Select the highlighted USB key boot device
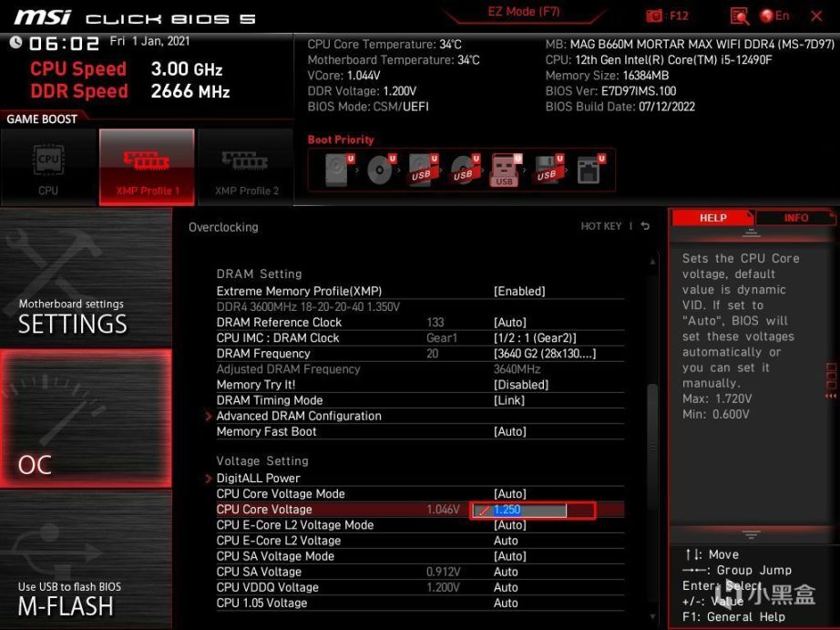Viewport: 840px width, 630px height. pos(505,170)
